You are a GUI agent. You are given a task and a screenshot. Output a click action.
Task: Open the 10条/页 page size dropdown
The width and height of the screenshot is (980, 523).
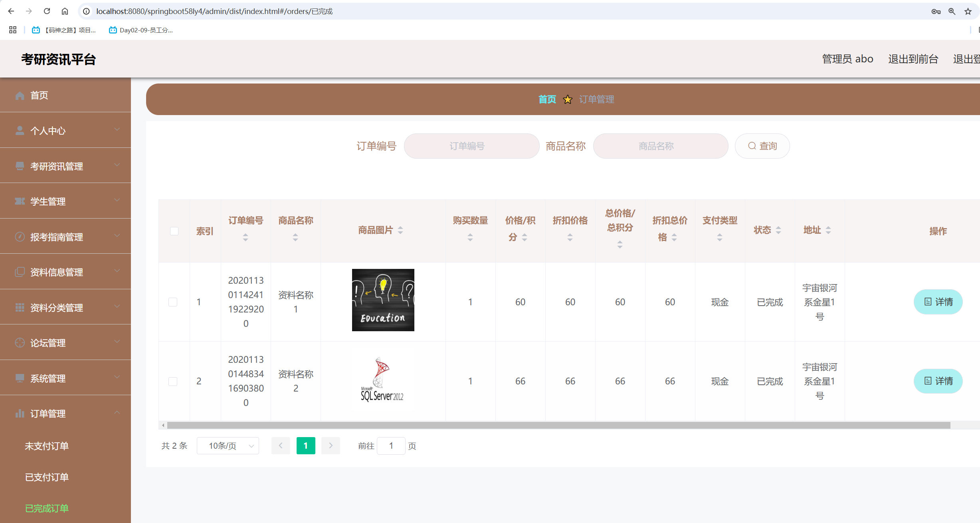click(228, 446)
